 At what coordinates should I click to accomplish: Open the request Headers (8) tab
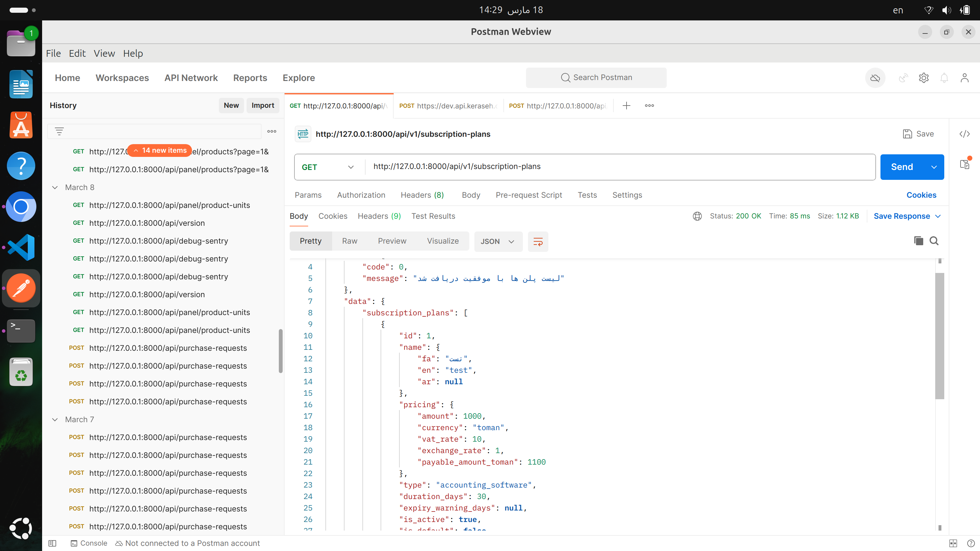[x=422, y=195]
